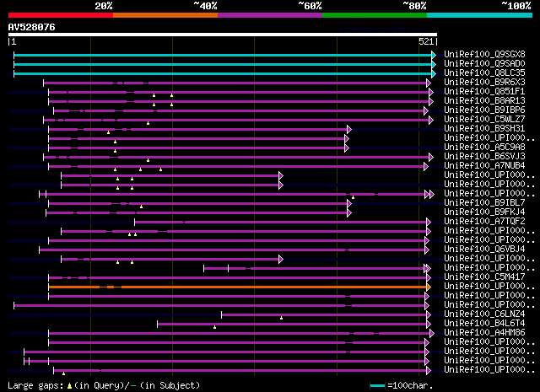This screenshot has height=392, width=540.
Task: Click the arrowhead ending the B9FKJ4 alignment bar
Action: click(x=349, y=213)
